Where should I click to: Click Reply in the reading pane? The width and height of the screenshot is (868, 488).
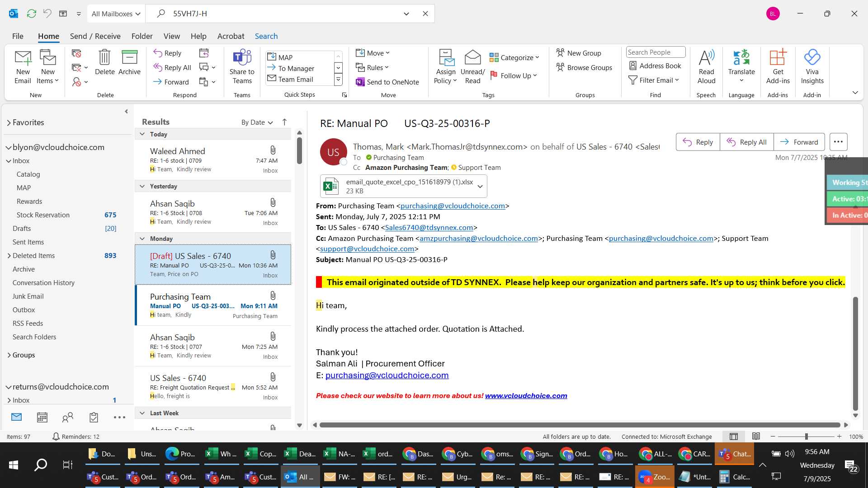coord(698,142)
